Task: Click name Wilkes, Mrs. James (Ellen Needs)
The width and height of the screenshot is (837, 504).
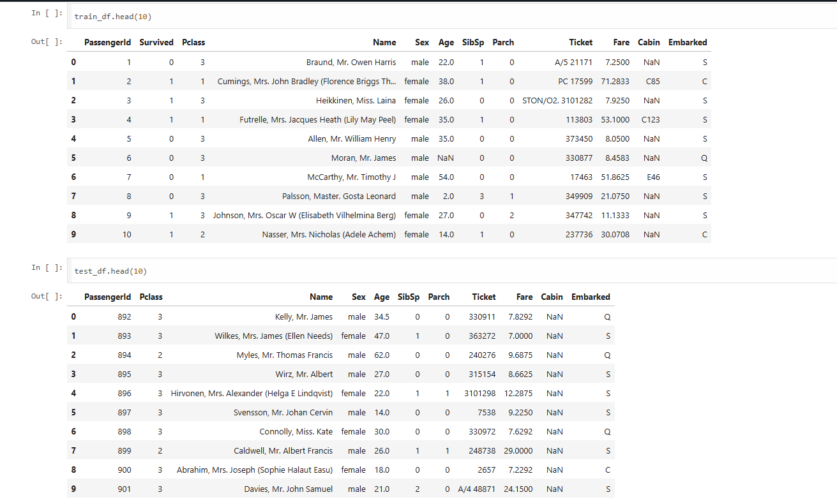Action: click(x=274, y=336)
